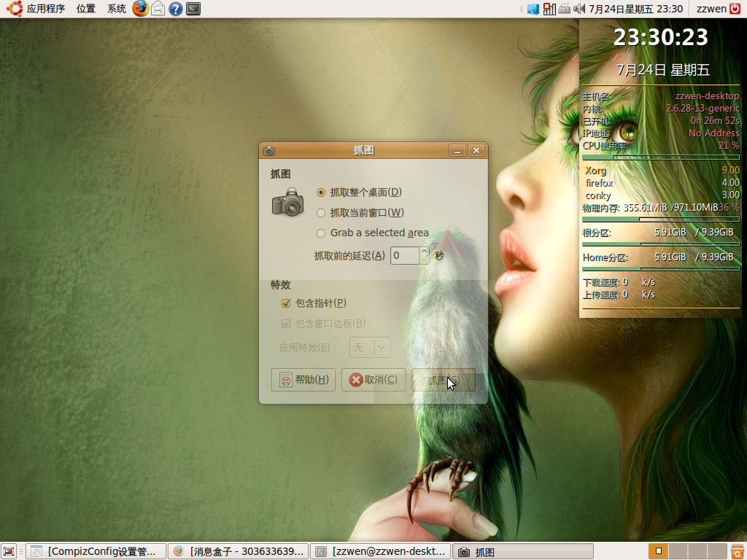Select Grab a selected area option
The height and width of the screenshot is (560, 747).
373,233
